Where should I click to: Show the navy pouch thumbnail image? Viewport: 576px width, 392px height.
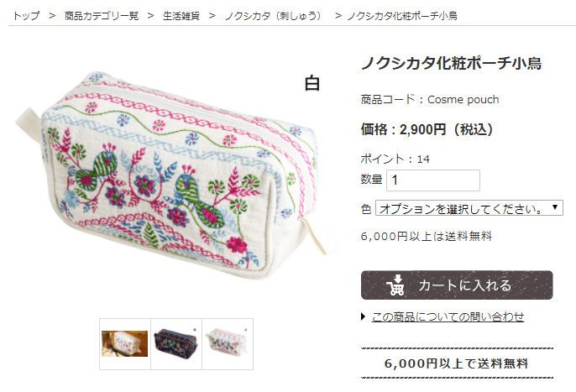176,344
